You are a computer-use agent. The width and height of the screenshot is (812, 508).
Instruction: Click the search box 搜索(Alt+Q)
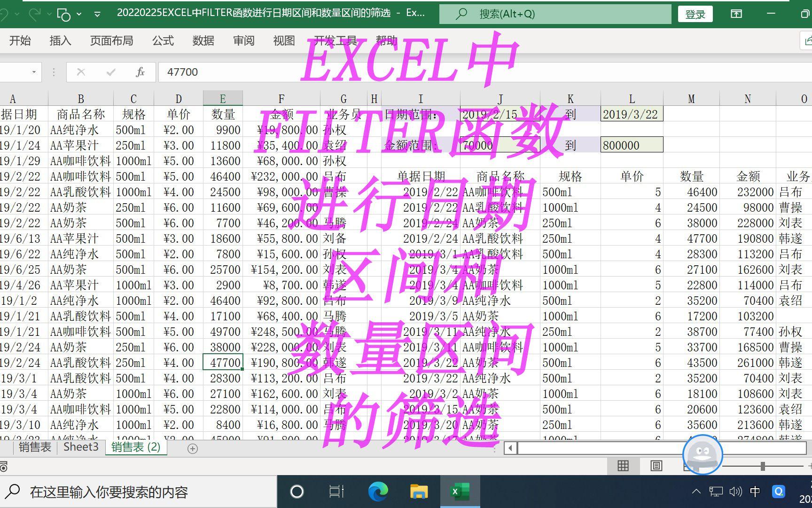[x=555, y=14]
